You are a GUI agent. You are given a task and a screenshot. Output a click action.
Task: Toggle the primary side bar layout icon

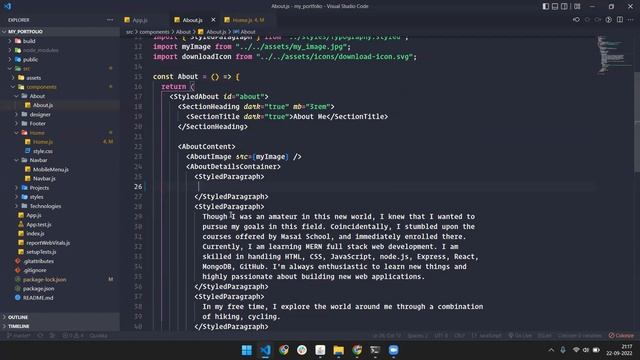click(x=546, y=6)
